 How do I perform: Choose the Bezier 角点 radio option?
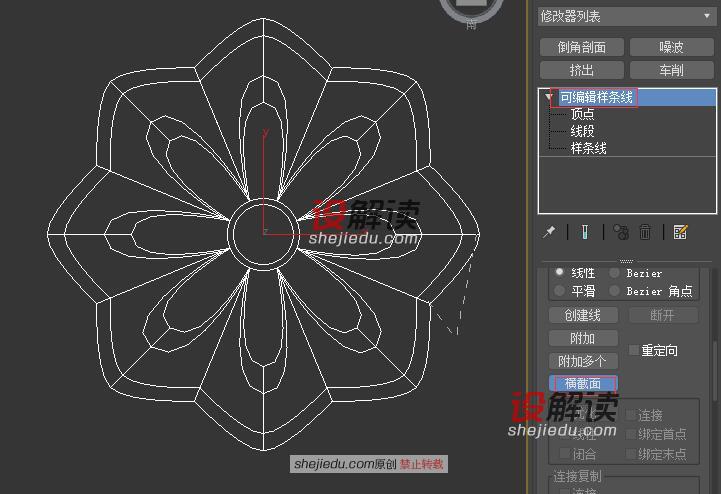pos(614,291)
